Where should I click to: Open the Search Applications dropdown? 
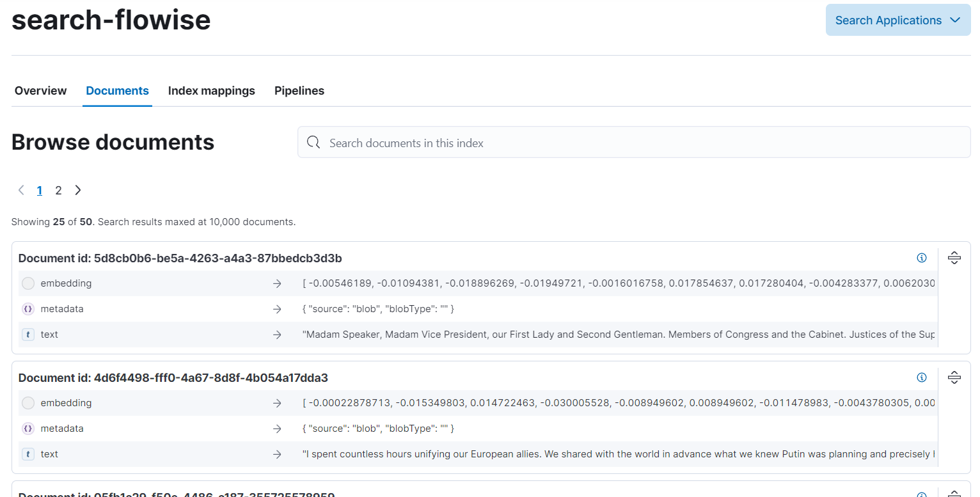tap(897, 20)
